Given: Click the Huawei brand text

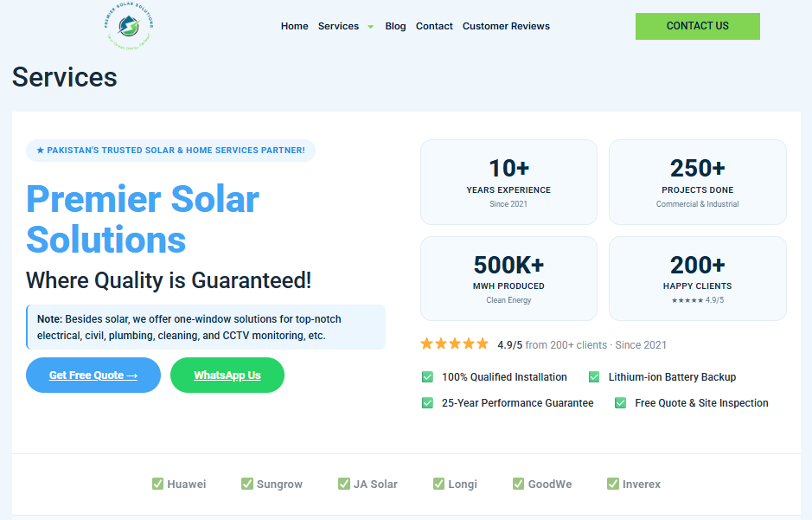Looking at the screenshot, I should [x=187, y=485].
